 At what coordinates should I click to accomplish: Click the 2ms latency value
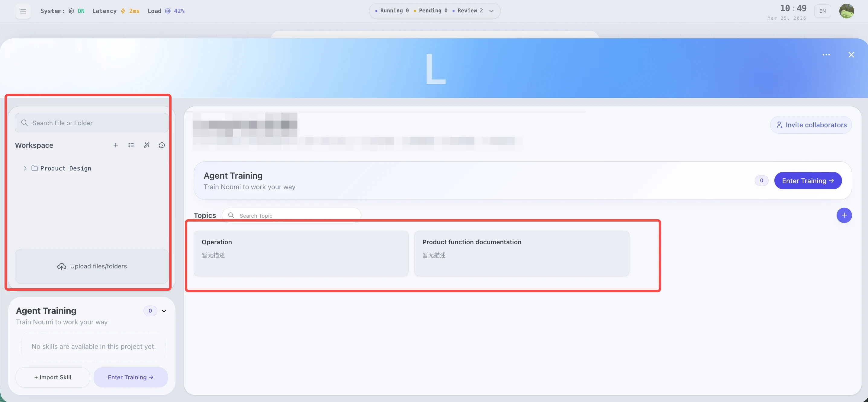pos(134,11)
